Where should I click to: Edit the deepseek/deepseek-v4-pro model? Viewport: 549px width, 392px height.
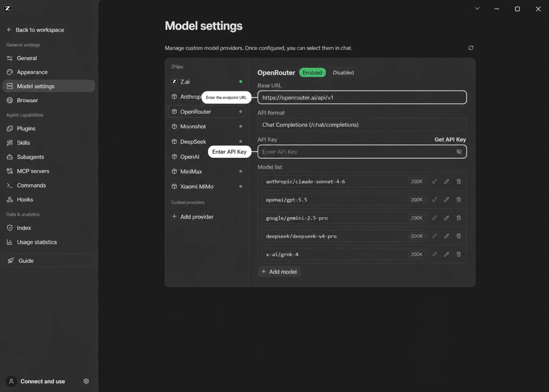point(446,236)
